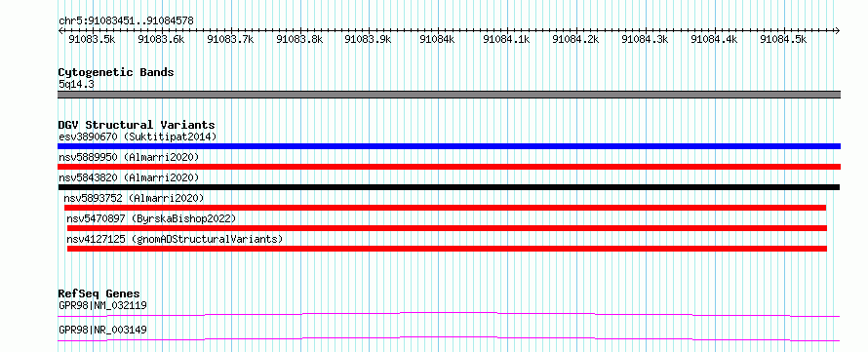Click ruler position 91083.9k
This screenshot has width=868, height=352.
click(368, 39)
